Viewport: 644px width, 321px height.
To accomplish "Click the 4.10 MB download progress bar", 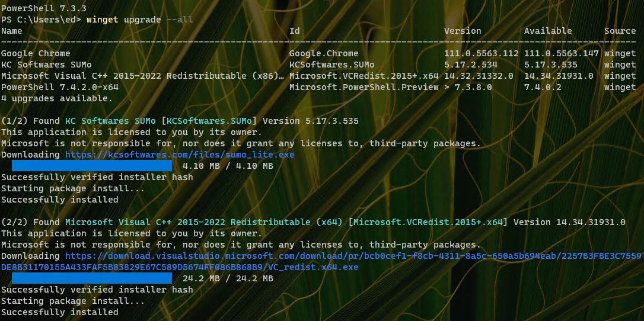I will (x=92, y=166).
